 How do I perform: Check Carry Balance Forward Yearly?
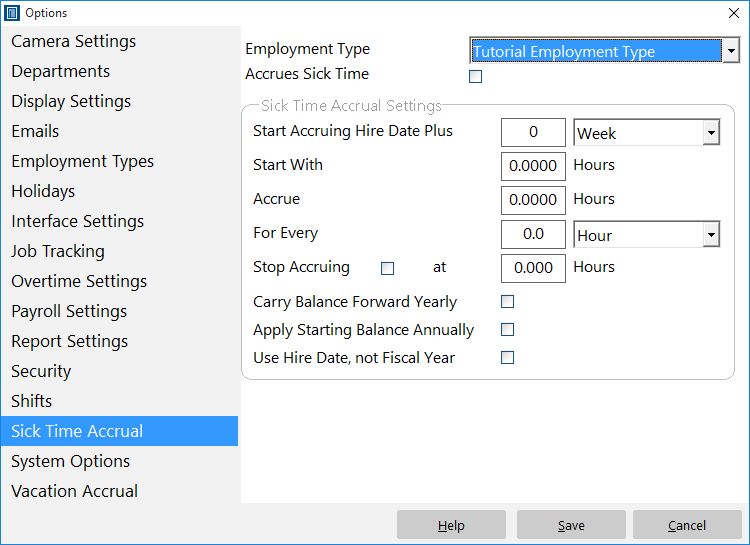507,301
